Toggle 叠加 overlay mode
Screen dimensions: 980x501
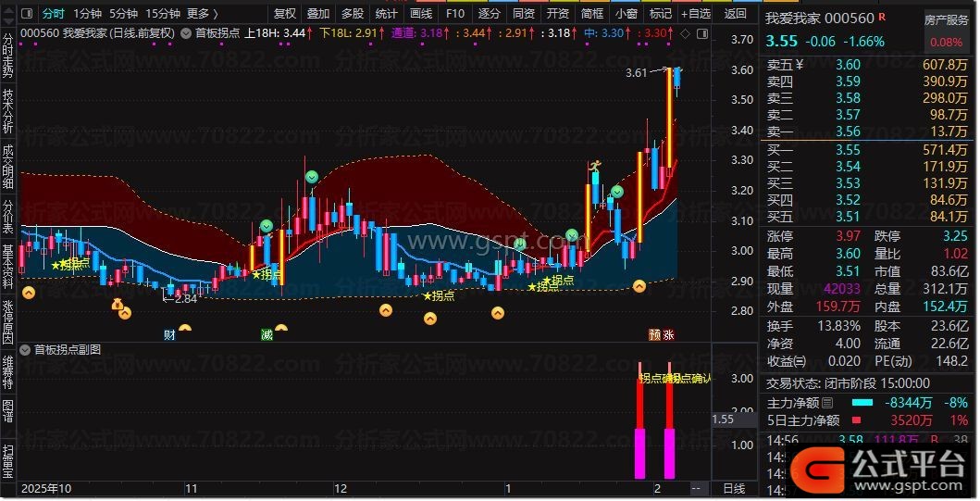pos(317,14)
